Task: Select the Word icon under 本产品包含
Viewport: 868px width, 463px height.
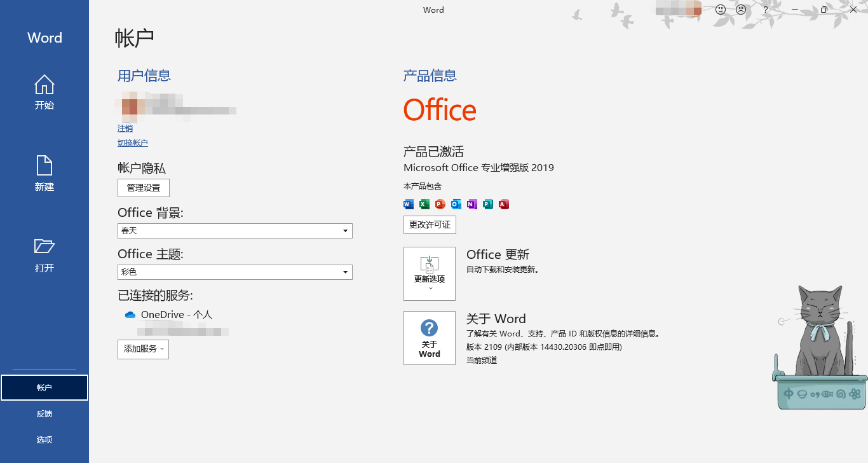Action: tap(407, 204)
